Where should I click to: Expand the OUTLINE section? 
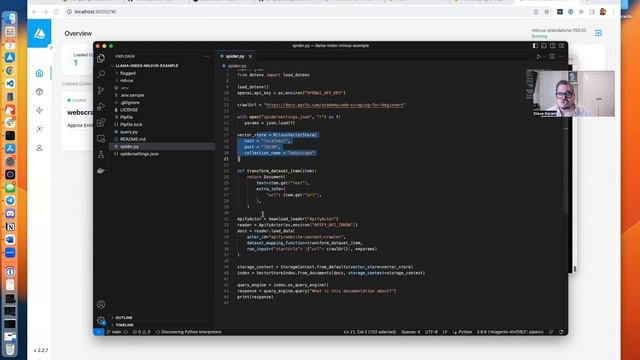click(124, 318)
